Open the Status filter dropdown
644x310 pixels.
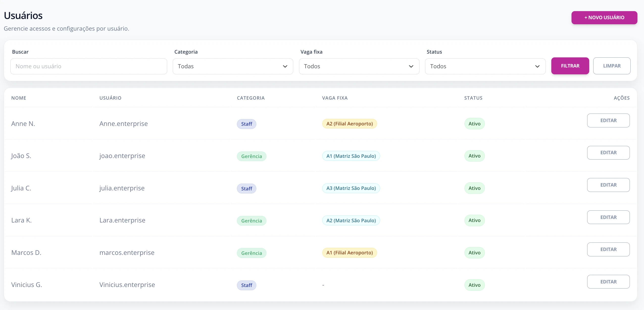coord(485,66)
